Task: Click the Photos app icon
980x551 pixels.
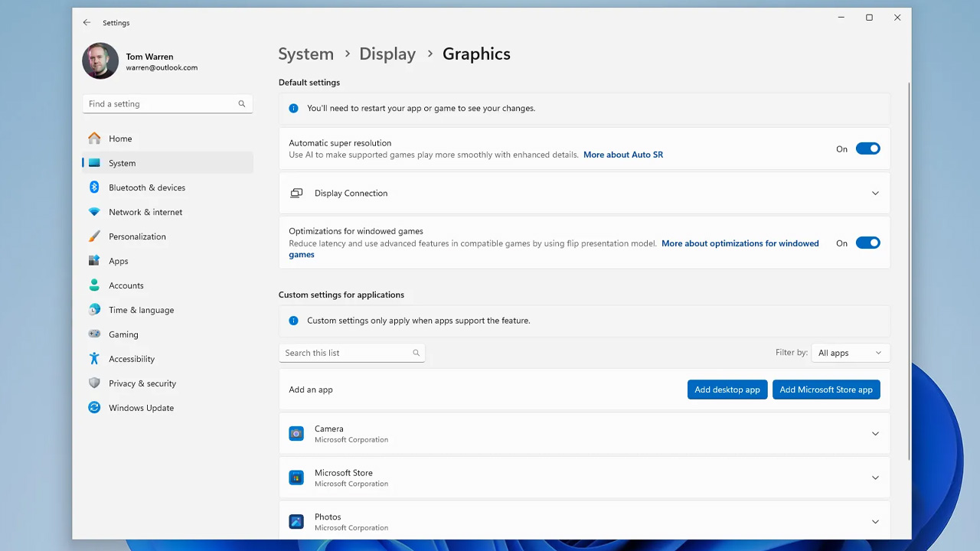Action: point(296,522)
